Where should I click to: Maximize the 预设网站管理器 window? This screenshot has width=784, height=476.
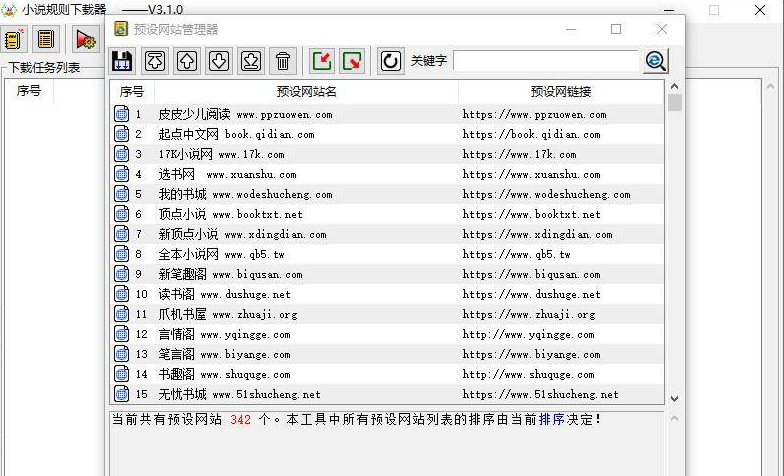point(616,29)
